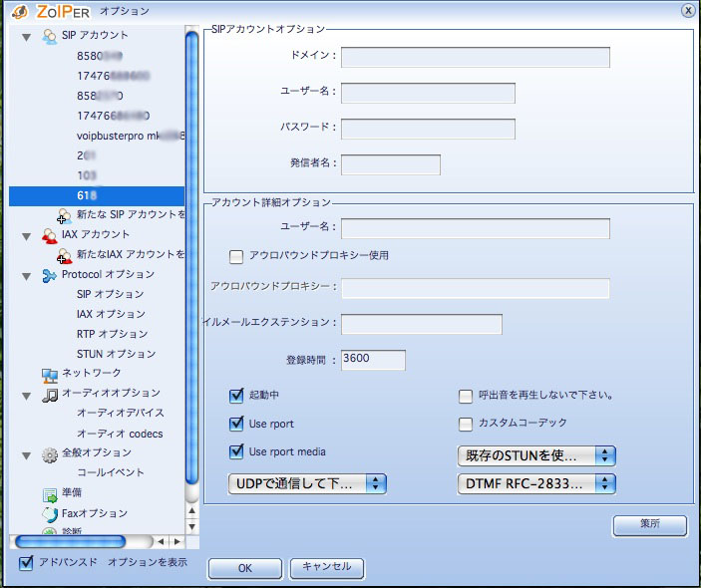Click the キャンセル button
Image resolution: width=701 pixels, height=588 pixels.
tap(327, 567)
